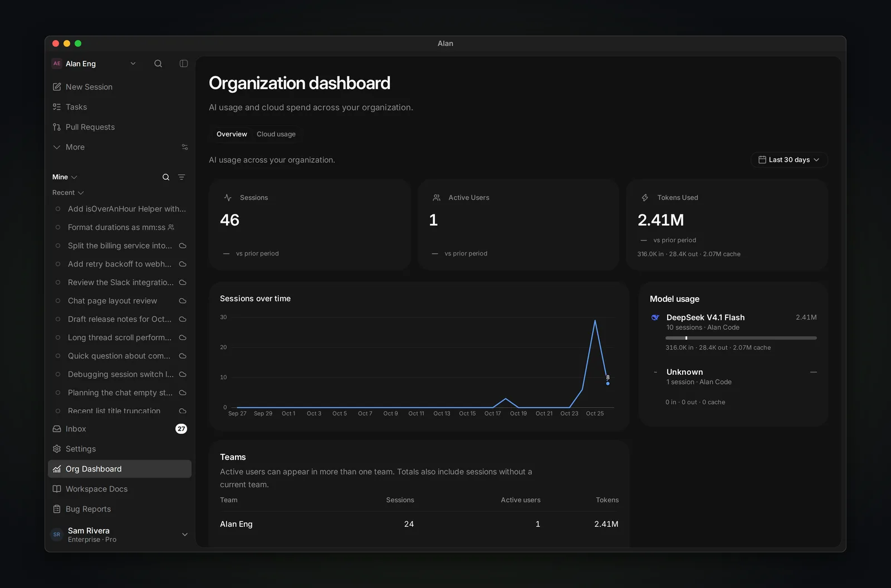Open session Planning the chat empty st...
This screenshot has width=891, height=588.
pyautogui.click(x=120, y=393)
